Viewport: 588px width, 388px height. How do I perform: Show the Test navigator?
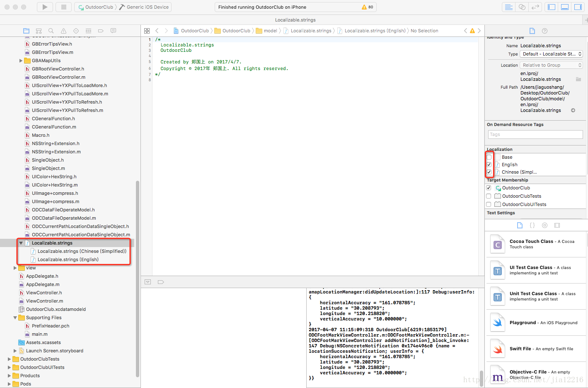tap(76, 31)
